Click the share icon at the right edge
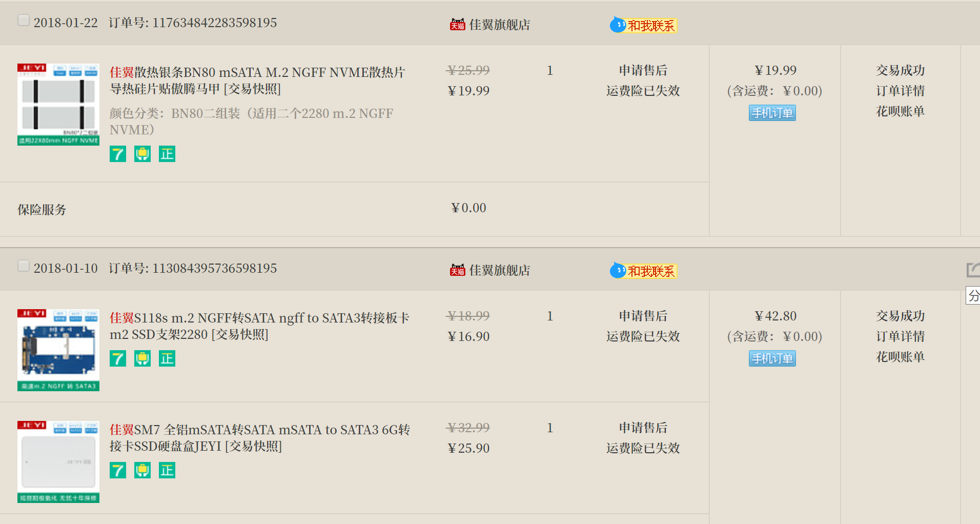Image resolution: width=980 pixels, height=524 pixels. click(x=973, y=270)
